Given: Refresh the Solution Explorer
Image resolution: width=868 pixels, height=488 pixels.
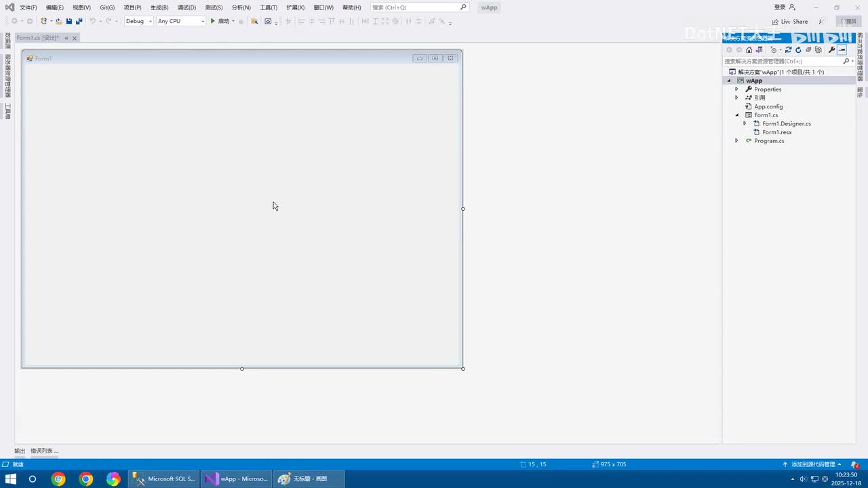Looking at the screenshot, I should coord(798,49).
